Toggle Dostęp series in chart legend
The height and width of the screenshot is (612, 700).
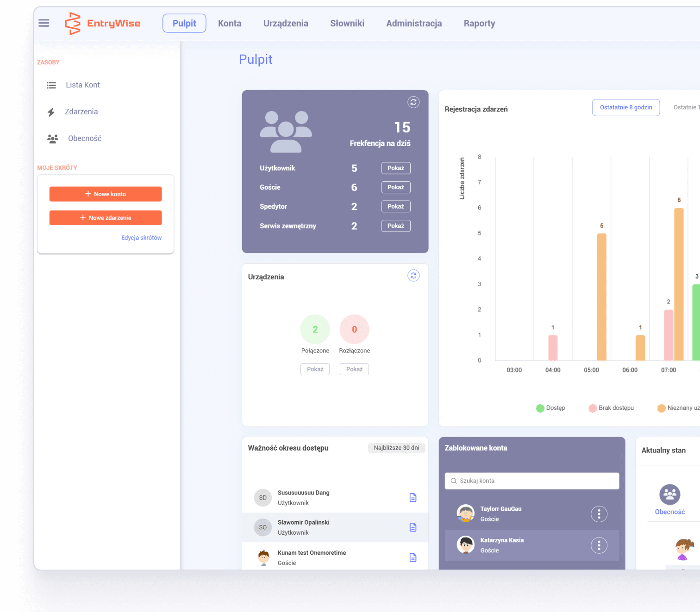coord(550,408)
